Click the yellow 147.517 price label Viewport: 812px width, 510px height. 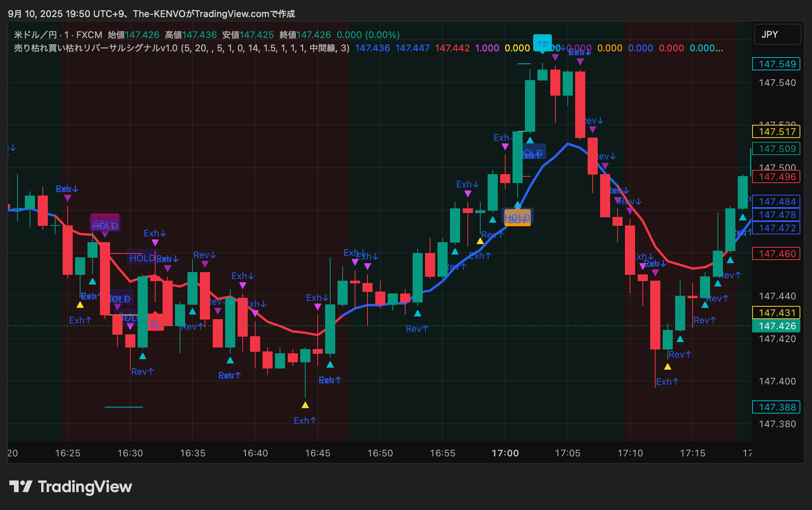777,131
